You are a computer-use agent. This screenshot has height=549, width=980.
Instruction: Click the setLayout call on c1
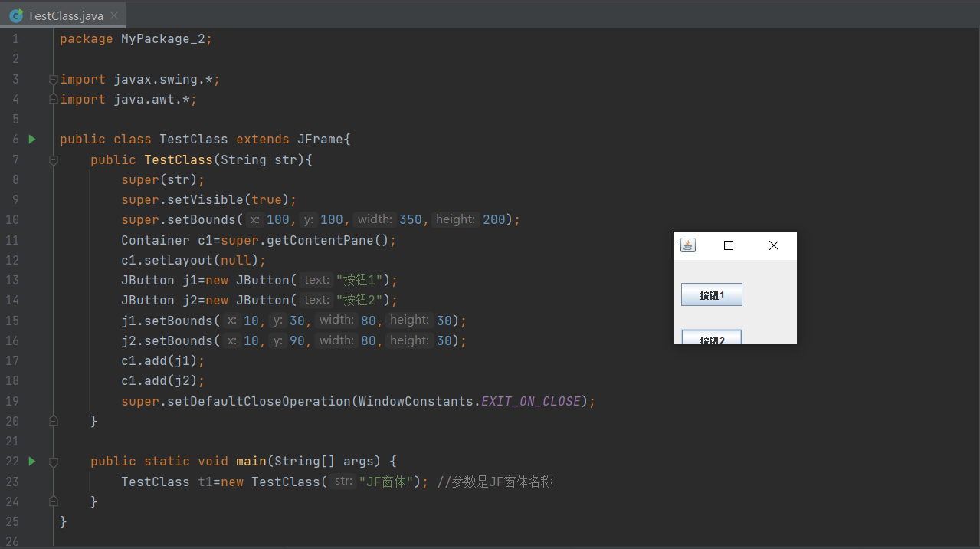pyautogui.click(x=179, y=260)
